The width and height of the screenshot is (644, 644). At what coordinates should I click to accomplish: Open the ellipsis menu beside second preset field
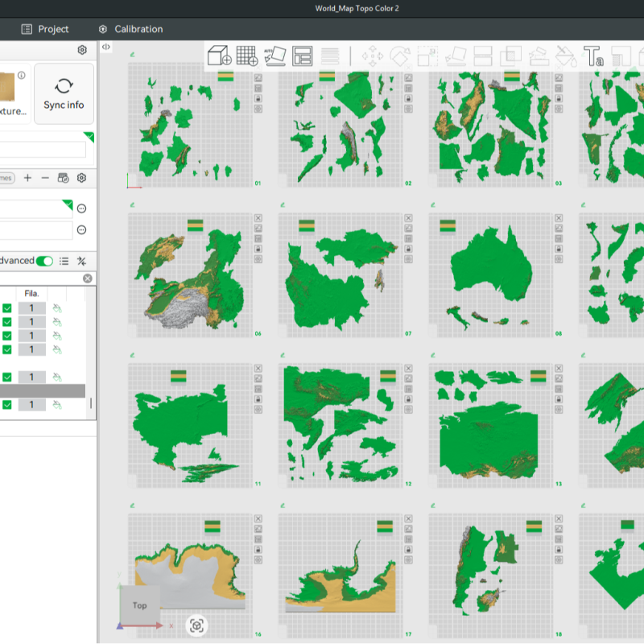click(81, 230)
